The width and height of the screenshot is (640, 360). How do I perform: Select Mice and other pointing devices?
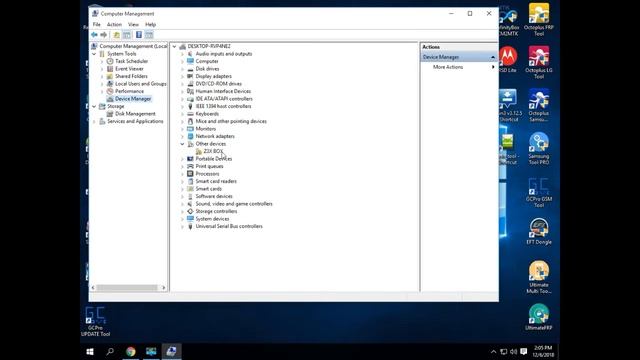(231, 121)
